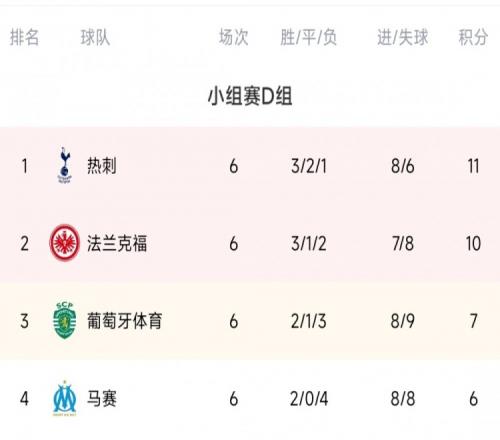
Task: Click the 排名 column header
Action: coord(24,37)
